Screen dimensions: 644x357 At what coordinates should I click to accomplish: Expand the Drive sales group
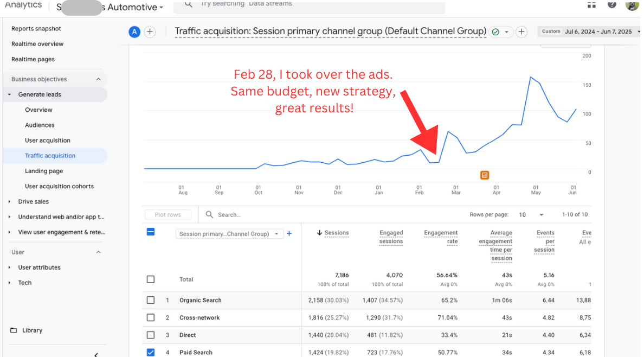(x=9, y=201)
